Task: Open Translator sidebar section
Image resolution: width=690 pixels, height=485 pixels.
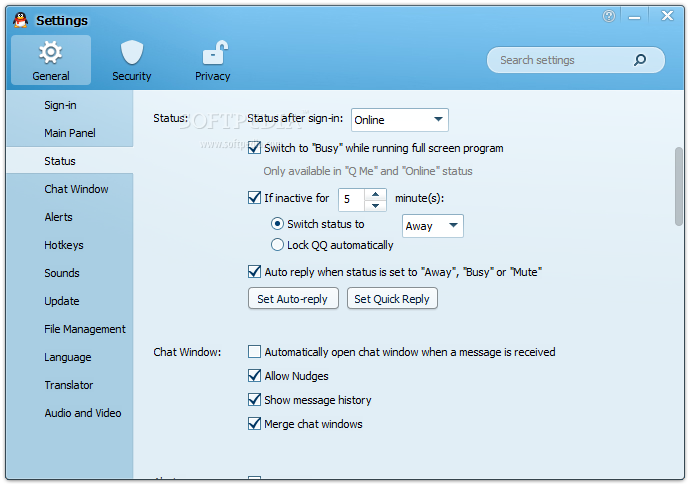Action: coord(69,385)
